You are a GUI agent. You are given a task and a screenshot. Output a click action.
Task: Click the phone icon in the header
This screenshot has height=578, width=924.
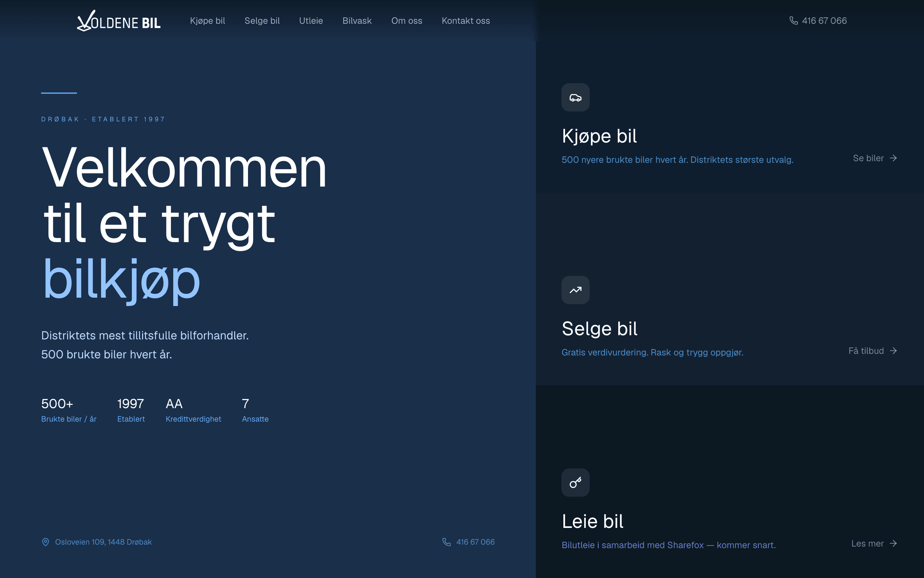[793, 21]
